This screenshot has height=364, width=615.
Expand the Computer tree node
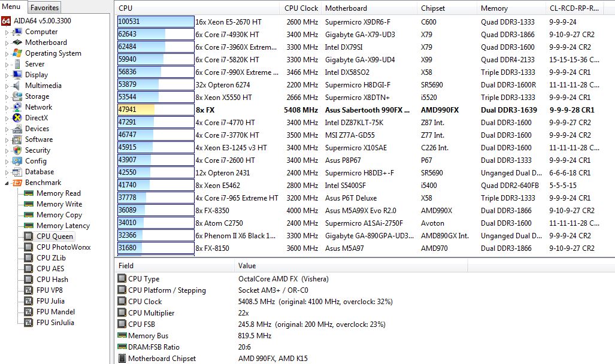point(7,32)
